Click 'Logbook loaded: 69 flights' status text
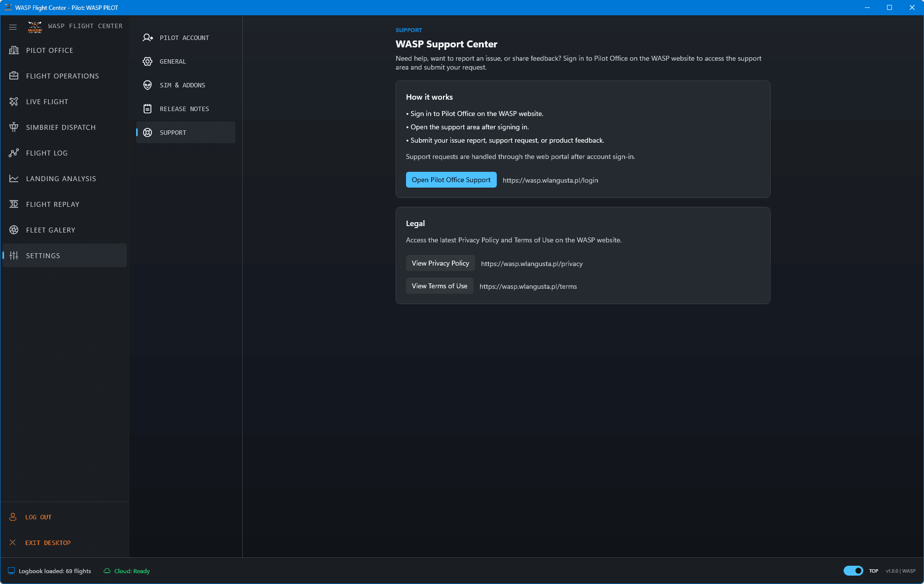Screen dimensions: 924x584 point(55,571)
